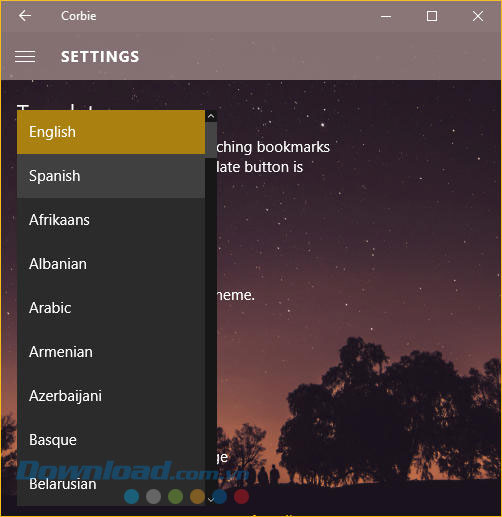Choose the golden yellow theme color
The height and width of the screenshot is (517, 502).
pyautogui.click(x=197, y=497)
